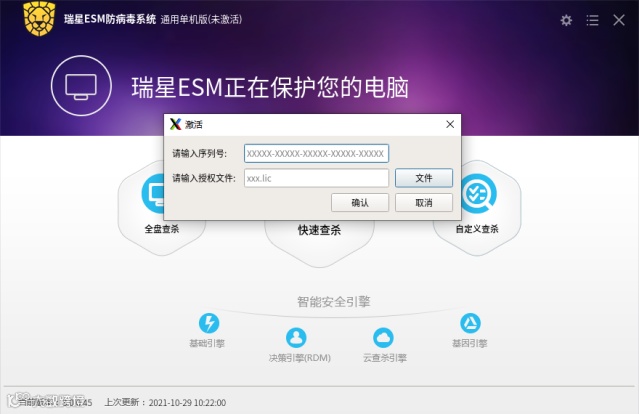Click the 文件 browse button
The height and width of the screenshot is (414, 639).
tap(424, 178)
